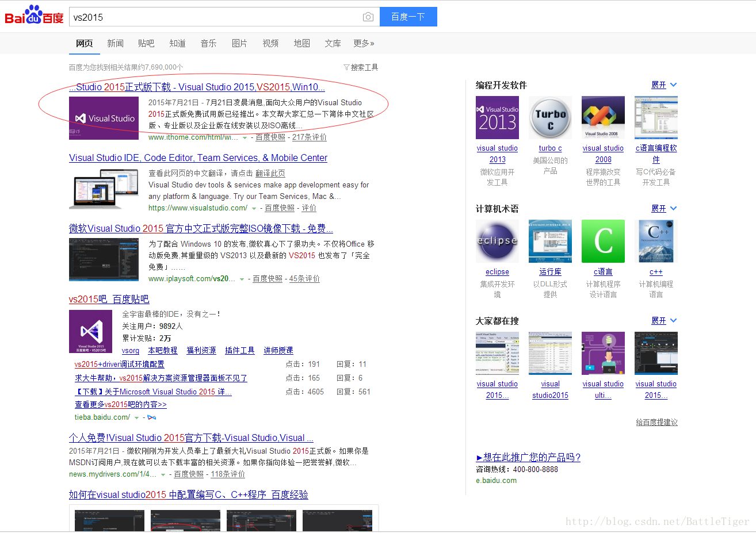Click the dark IDE screenshot thumbnail for iplaysoft
The width and height of the screenshot is (756, 533).
(104, 260)
